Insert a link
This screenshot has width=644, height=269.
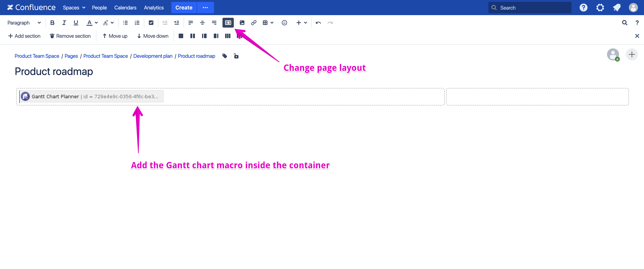tap(254, 23)
